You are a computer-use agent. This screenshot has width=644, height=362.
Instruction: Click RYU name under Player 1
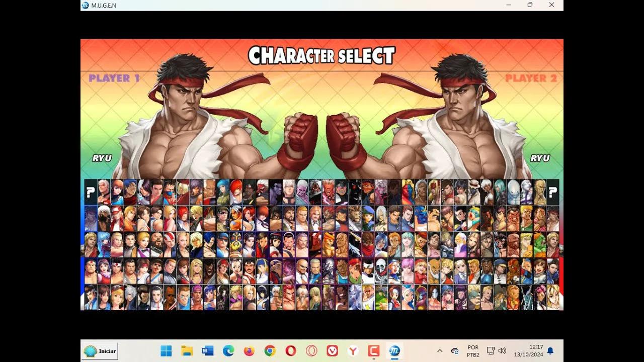pos(102,158)
